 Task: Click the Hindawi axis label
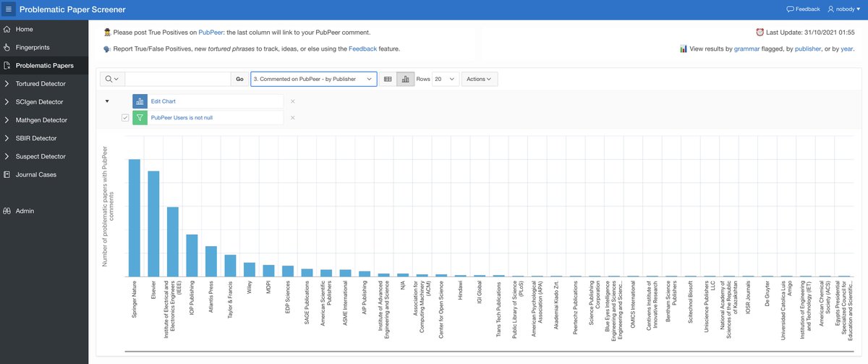[459, 290]
